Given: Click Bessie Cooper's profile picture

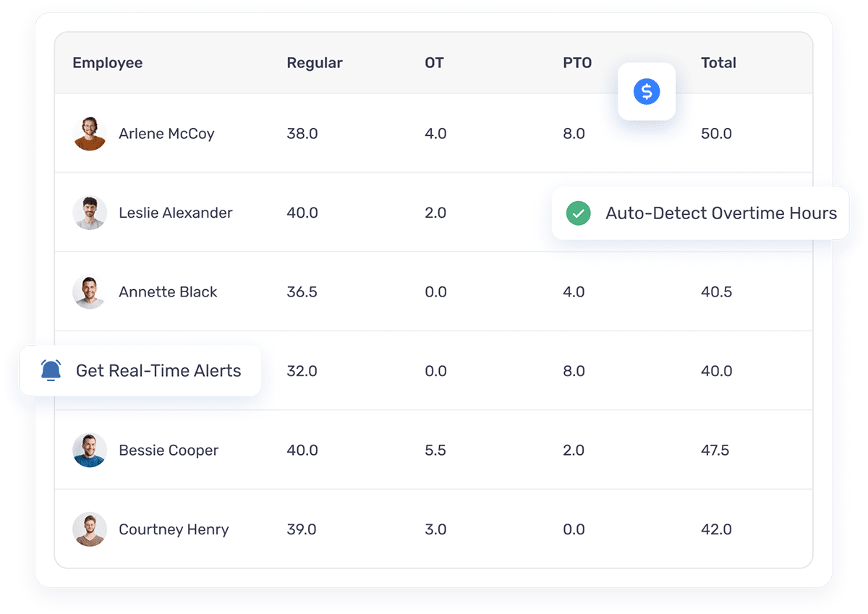Looking at the screenshot, I should pos(90,451).
